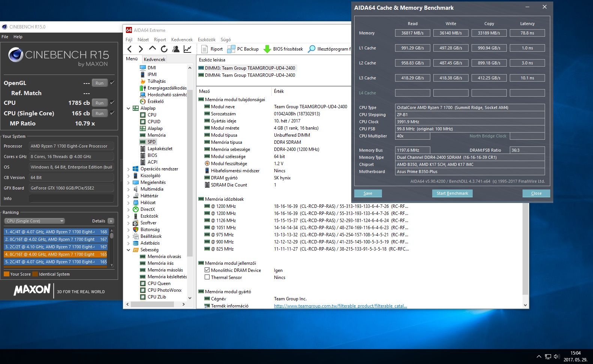
Task: Launch PC Backup from toolbar
Action: coord(243,49)
